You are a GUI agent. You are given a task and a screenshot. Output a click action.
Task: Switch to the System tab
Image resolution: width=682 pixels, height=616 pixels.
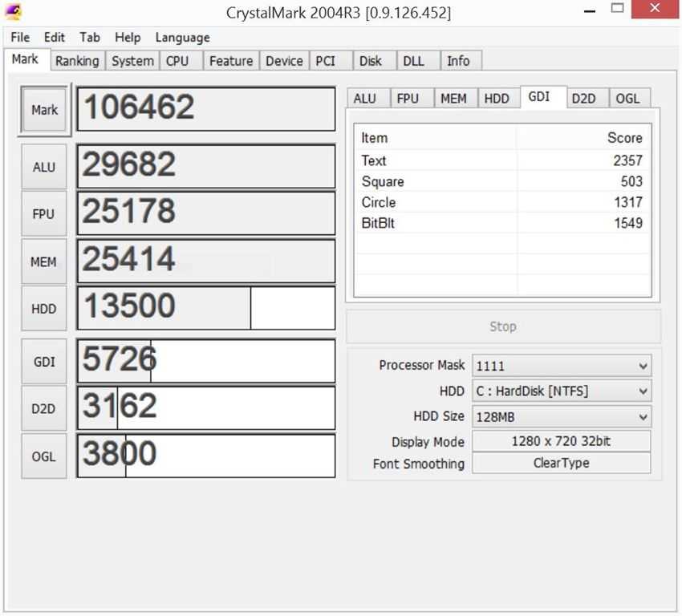(x=132, y=61)
